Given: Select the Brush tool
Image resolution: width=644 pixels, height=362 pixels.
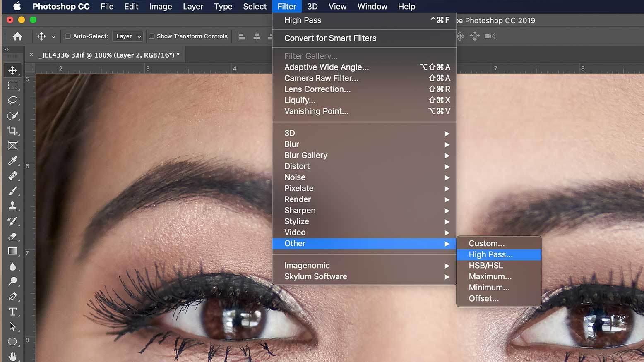Looking at the screenshot, I should click(12, 191).
